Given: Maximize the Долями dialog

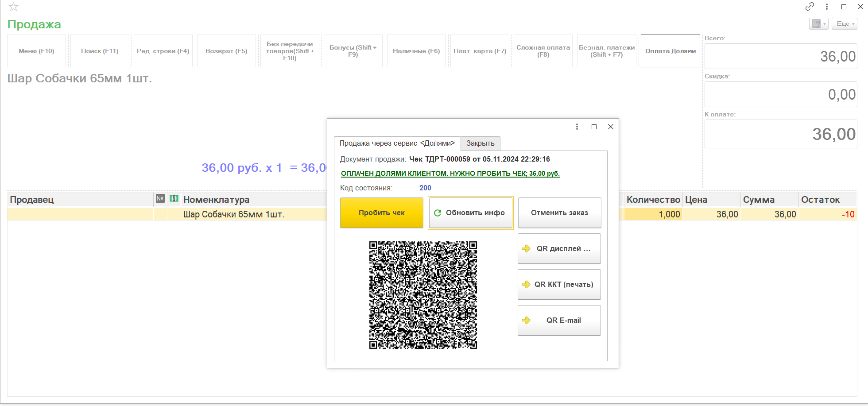Looking at the screenshot, I should [x=594, y=127].
